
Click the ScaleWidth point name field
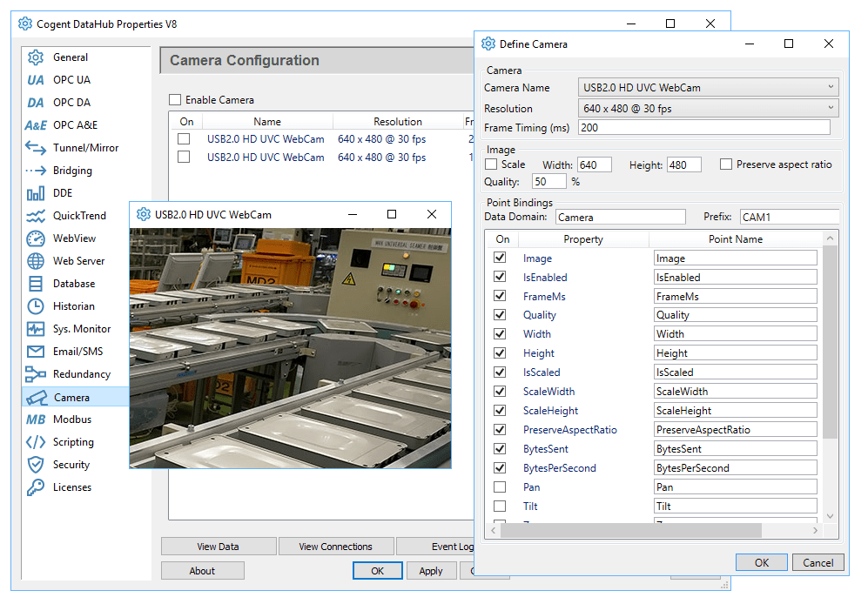point(736,392)
